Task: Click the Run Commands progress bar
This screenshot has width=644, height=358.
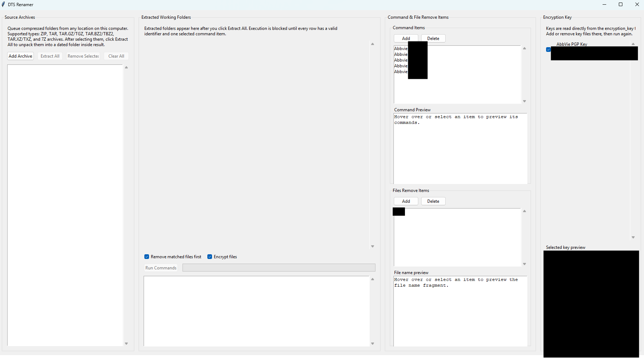Action: point(279,268)
